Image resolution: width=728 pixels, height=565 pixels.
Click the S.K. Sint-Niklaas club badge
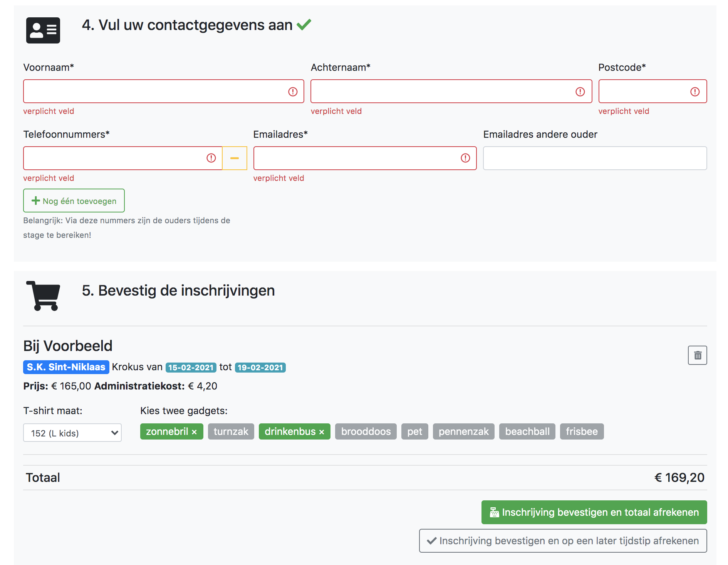[x=65, y=367]
